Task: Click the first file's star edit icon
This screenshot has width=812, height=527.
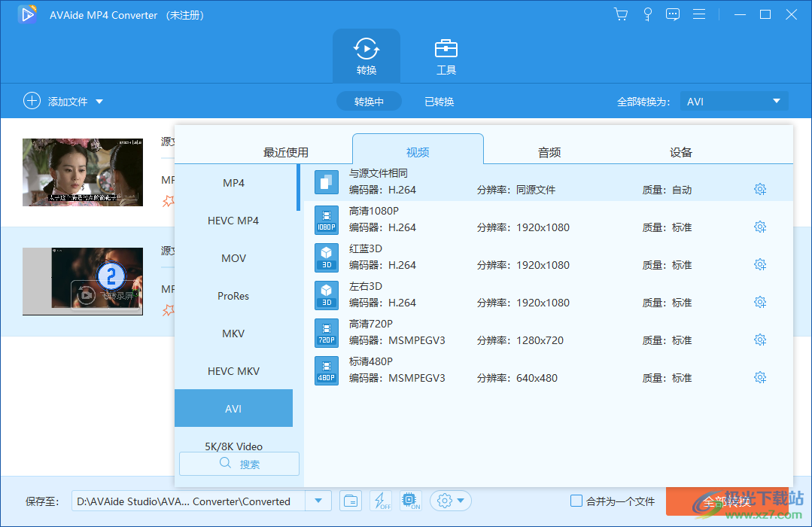Action: pyautogui.click(x=169, y=201)
